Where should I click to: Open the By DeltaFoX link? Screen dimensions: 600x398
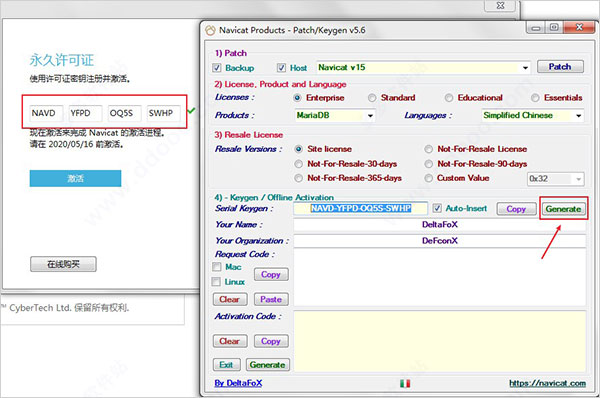pos(238,383)
